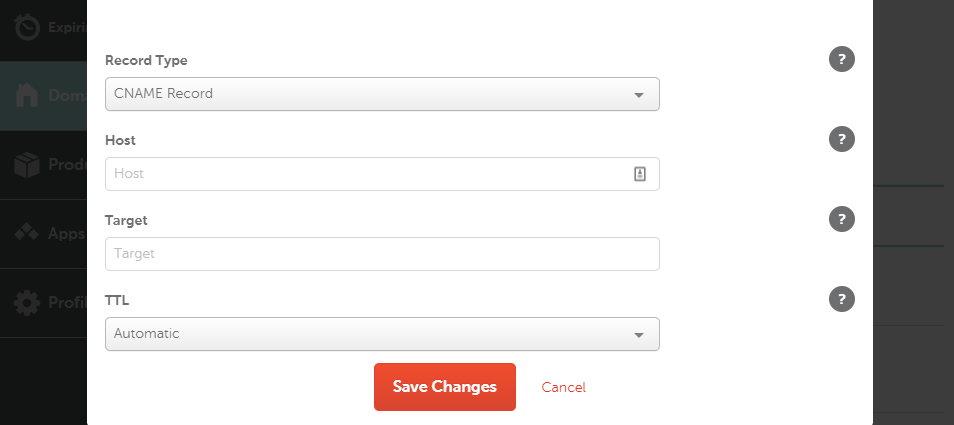The width and height of the screenshot is (954, 425).
Task: Open the TTL Automatic dropdown
Action: (x=381, y=334)
